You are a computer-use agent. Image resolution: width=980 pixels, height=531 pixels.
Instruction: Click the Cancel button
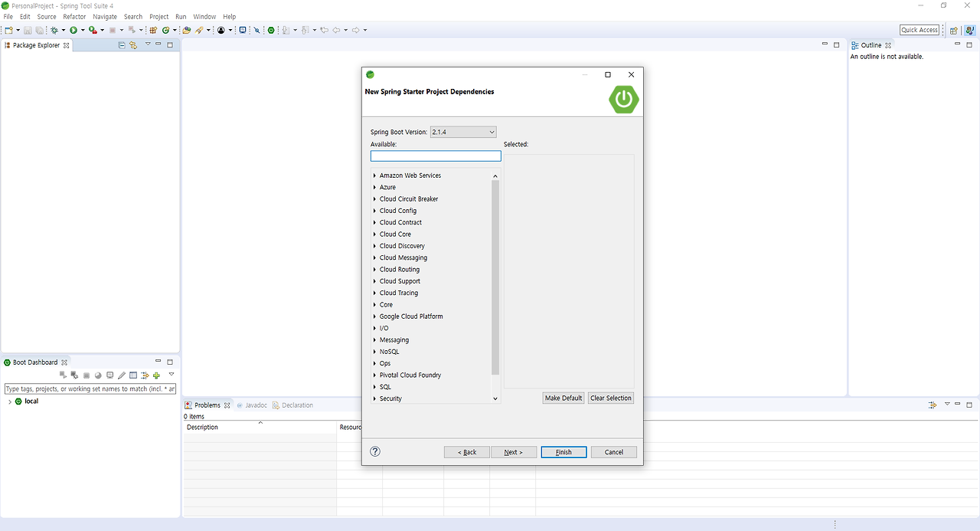[x=614, y=452]
